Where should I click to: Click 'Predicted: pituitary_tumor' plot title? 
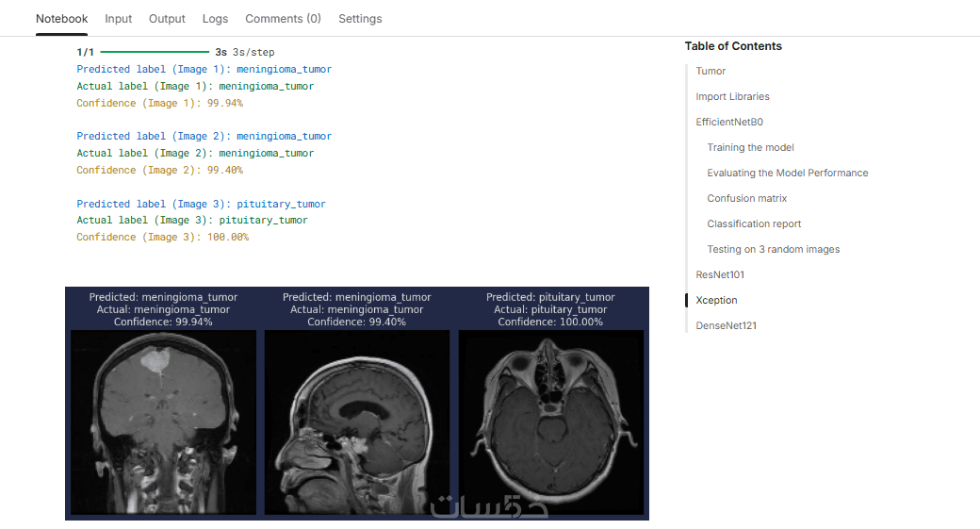[x=550, y=297]
